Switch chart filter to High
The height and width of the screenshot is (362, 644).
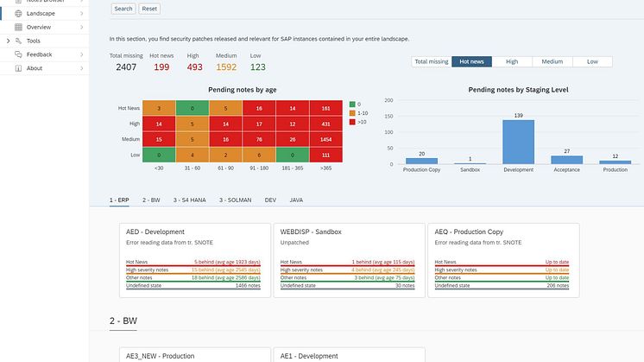coord(512,62)
